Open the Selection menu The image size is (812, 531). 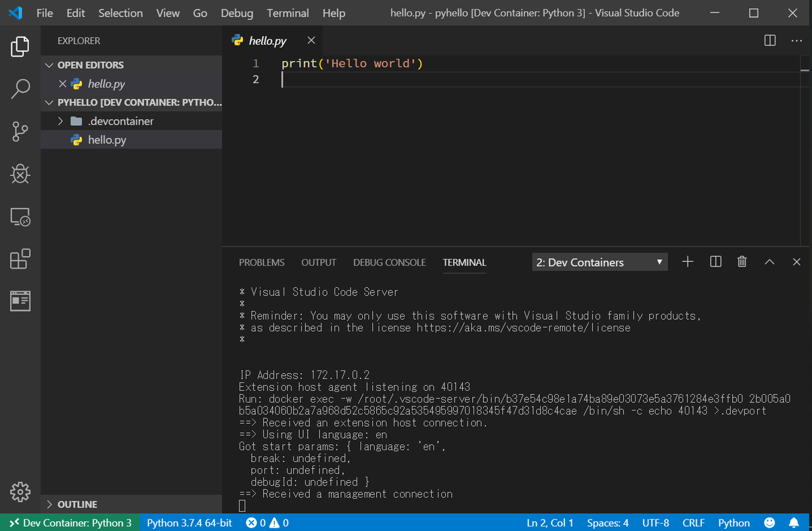coord(120,13)
